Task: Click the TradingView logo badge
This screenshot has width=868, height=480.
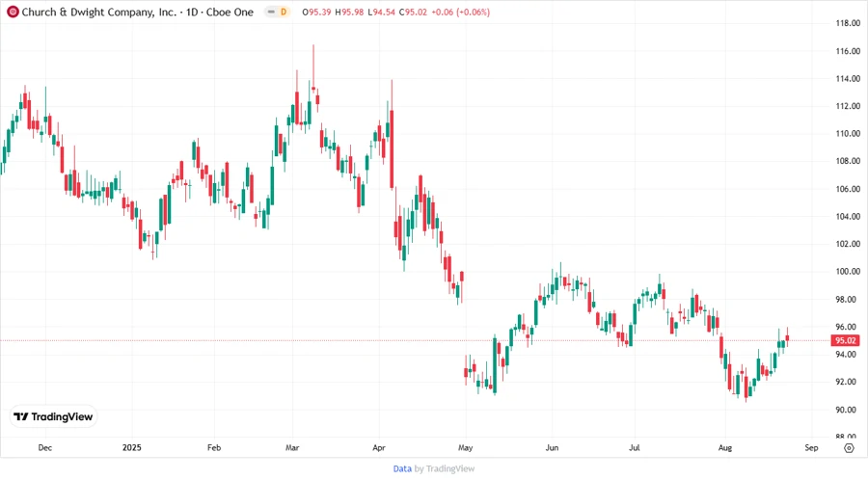Action: pos(54,416)
